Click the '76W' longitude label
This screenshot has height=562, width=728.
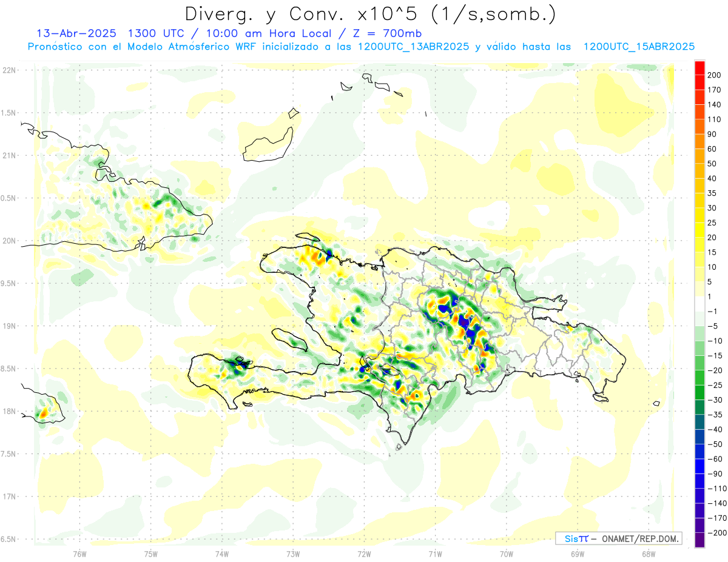79,553
